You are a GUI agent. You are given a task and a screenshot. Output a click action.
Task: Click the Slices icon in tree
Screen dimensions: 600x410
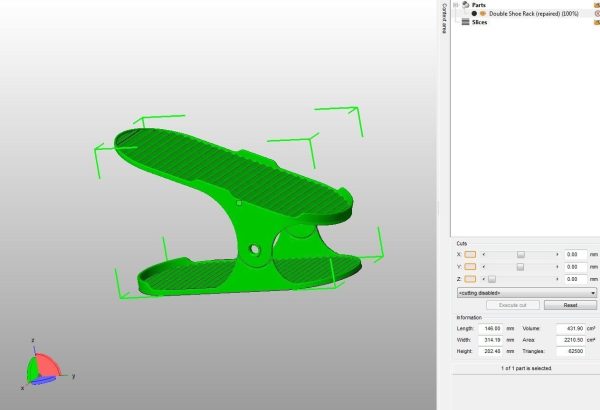(x=465, y=22)
